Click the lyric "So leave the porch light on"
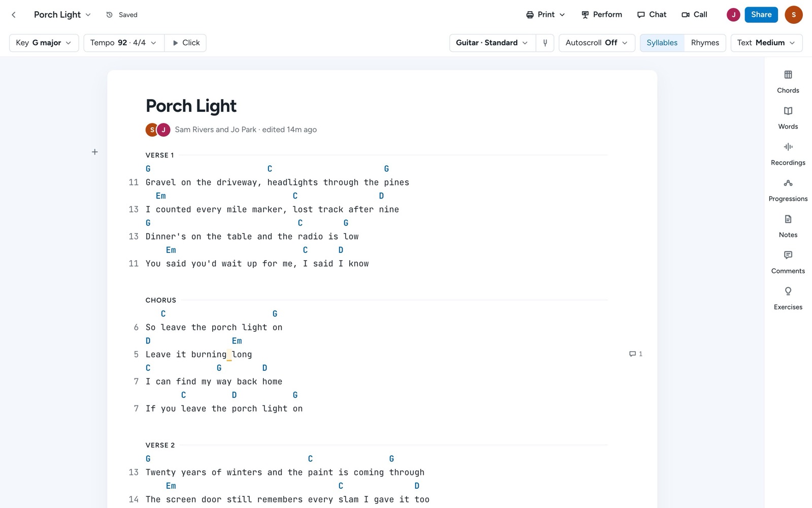Viewport: 812px width, 508px height. [214, 328]
